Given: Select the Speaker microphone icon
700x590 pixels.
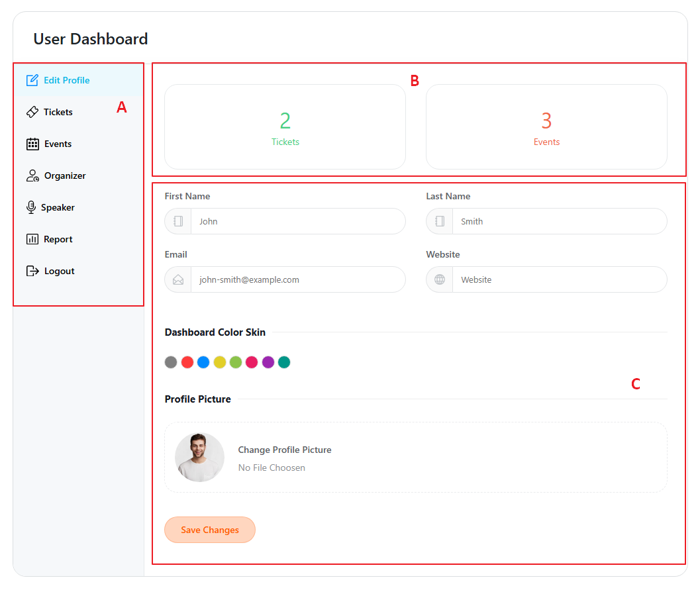Looking at the screenshot, I should (x=32, y=207).
